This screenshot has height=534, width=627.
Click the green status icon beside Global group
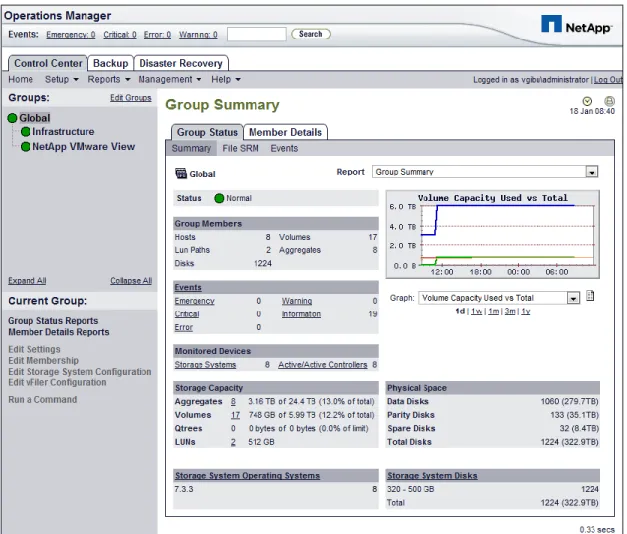pos(12,118)
